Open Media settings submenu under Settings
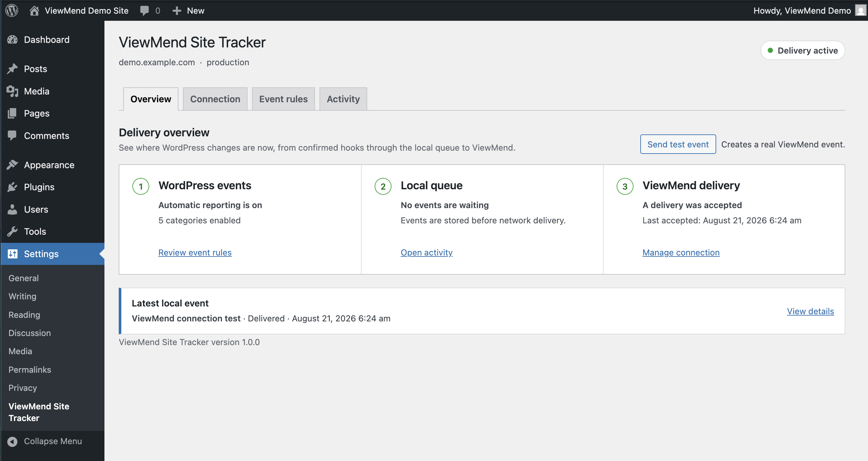868x461 pixels. [x=20, y=351]
